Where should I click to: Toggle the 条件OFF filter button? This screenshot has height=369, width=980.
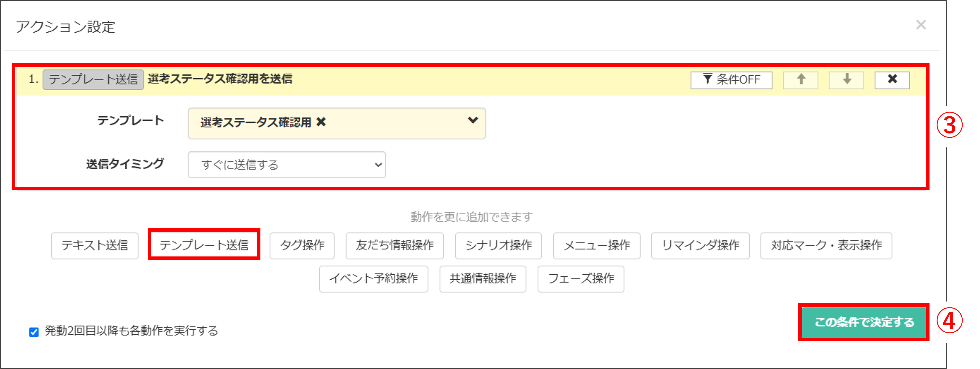(x=731, y=80)
